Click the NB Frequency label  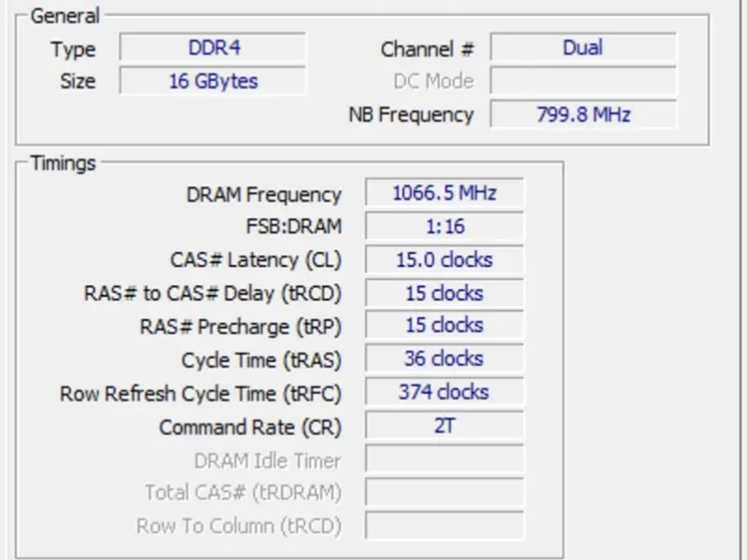(411, 115)
